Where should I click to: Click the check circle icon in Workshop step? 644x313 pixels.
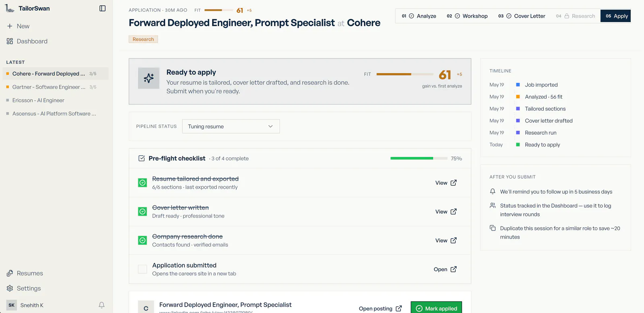[457, 16]
